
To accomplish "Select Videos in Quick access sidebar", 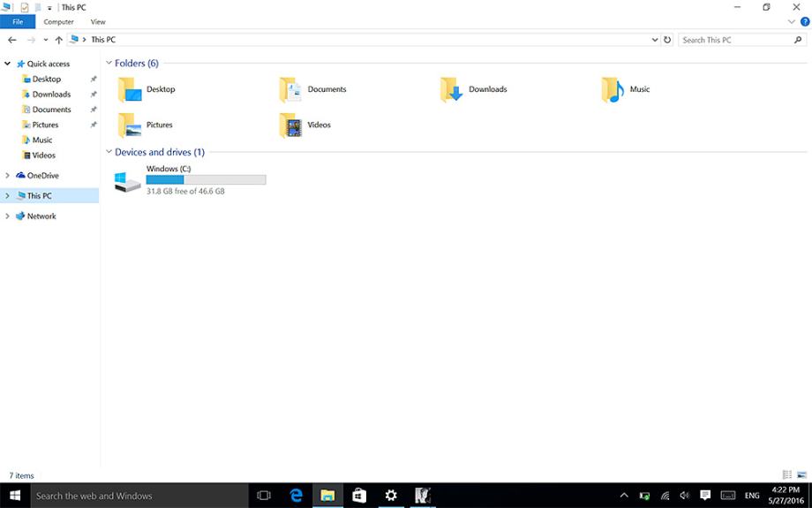I will coord(43,155).
